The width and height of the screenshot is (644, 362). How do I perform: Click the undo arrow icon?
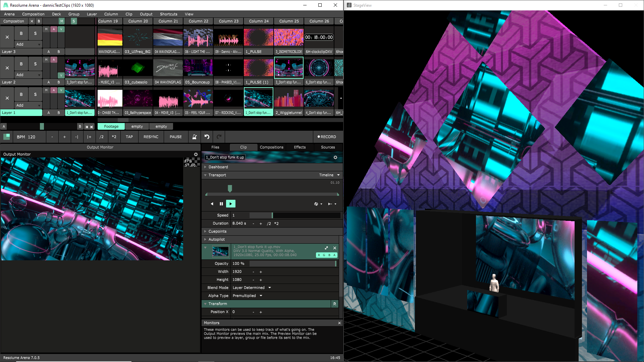coord(207,137)
